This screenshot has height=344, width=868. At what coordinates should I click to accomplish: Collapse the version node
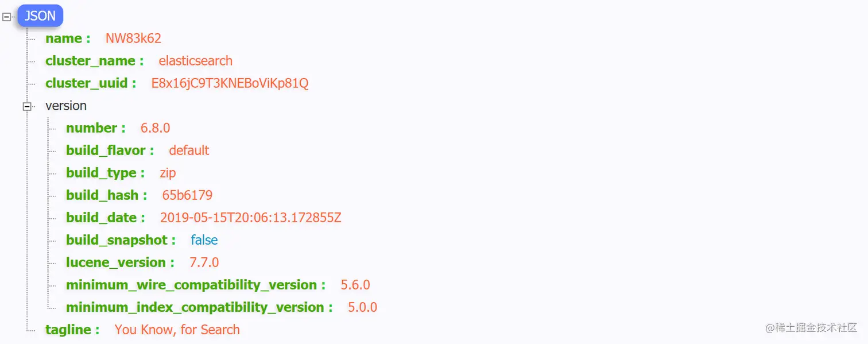(x=26, y=106)
